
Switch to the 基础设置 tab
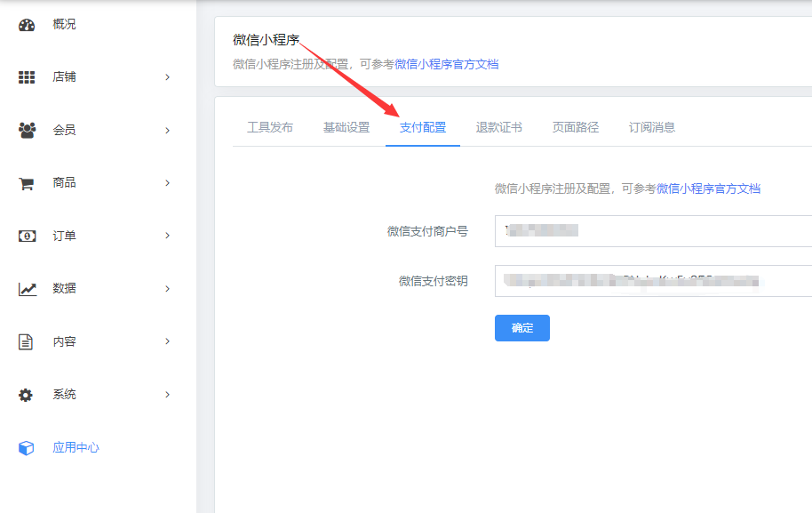click(346, 127)
